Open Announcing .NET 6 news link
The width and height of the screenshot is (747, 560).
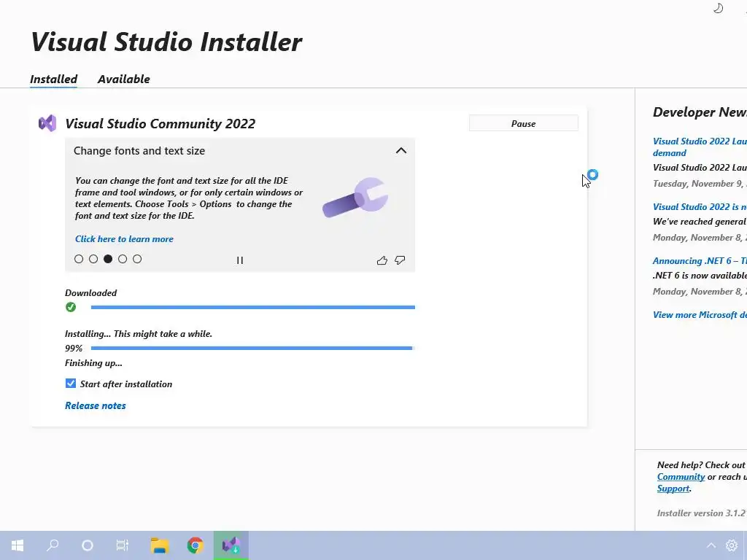click(x=700, y=261)
